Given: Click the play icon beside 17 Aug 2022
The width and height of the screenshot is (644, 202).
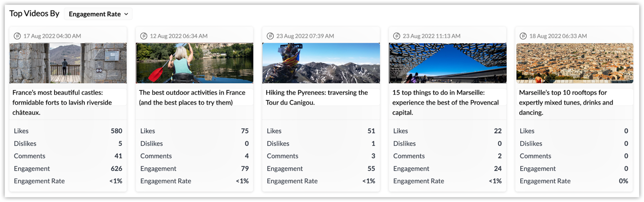Looking at the screenshot, I should click(17, 36).
